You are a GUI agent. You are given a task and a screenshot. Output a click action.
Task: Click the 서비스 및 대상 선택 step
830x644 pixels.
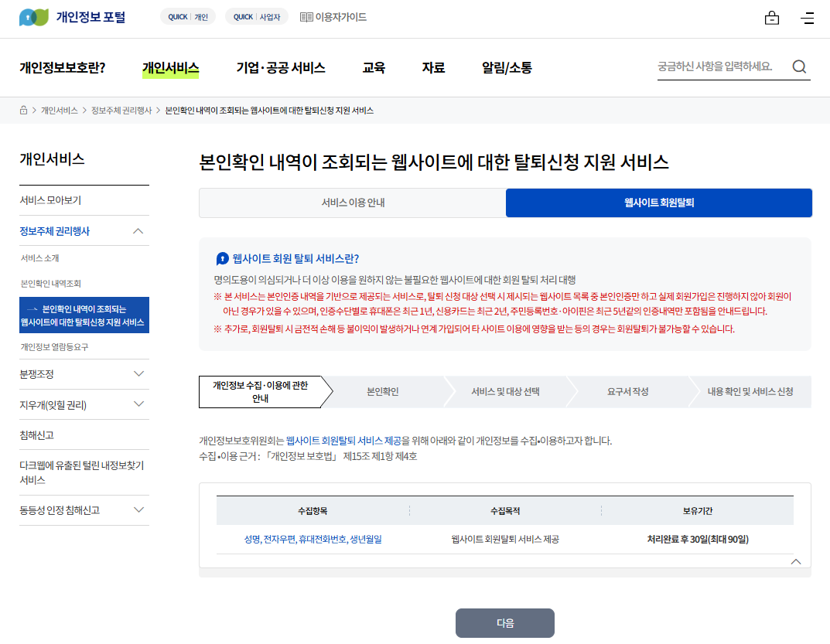[506, 392]
